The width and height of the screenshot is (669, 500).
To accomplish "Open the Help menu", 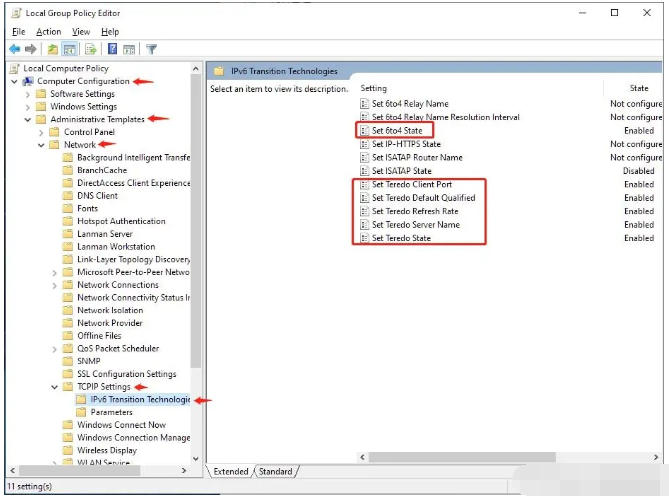I will [110, 32].
